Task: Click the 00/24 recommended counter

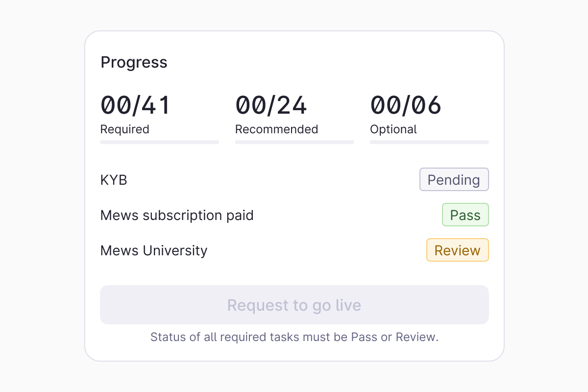Action: click(271, 105)
